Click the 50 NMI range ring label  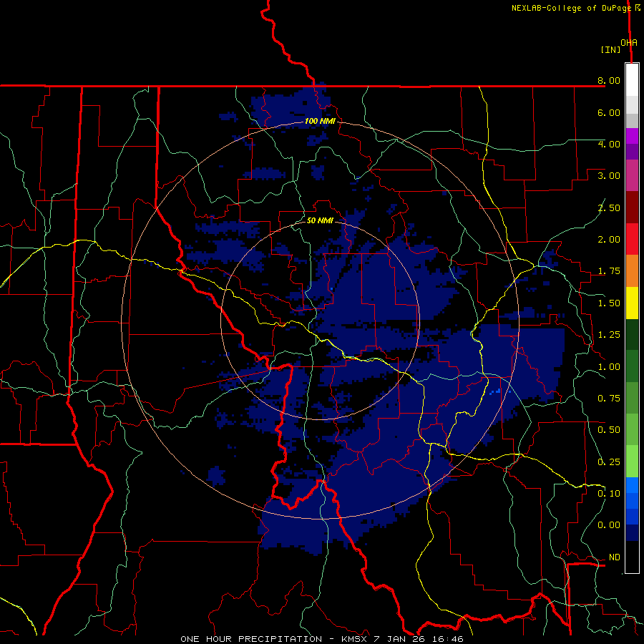320,220
